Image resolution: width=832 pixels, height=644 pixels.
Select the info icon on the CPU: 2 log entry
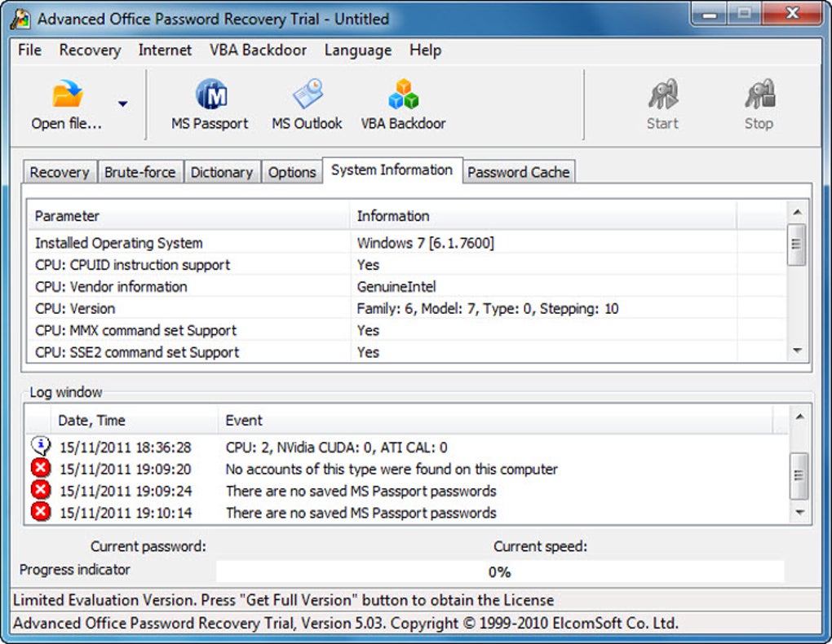point(41,446)
